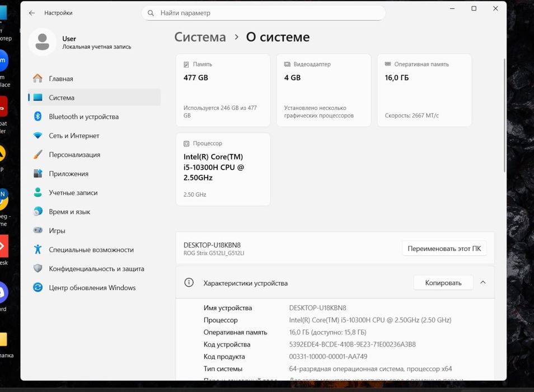Open the Видеоадаптер 4 GB card
This screenshot has height=392, width=534.
pyautogui.click(x=324, y=90)
